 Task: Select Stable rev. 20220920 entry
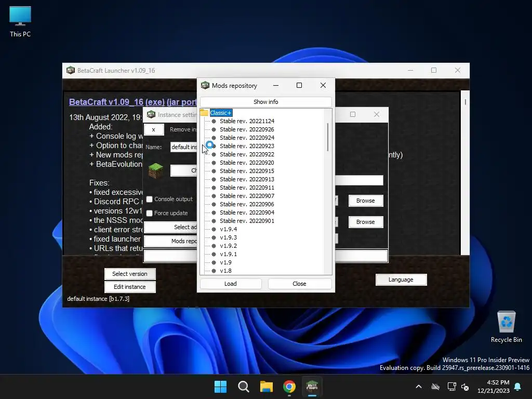(247, 163)
